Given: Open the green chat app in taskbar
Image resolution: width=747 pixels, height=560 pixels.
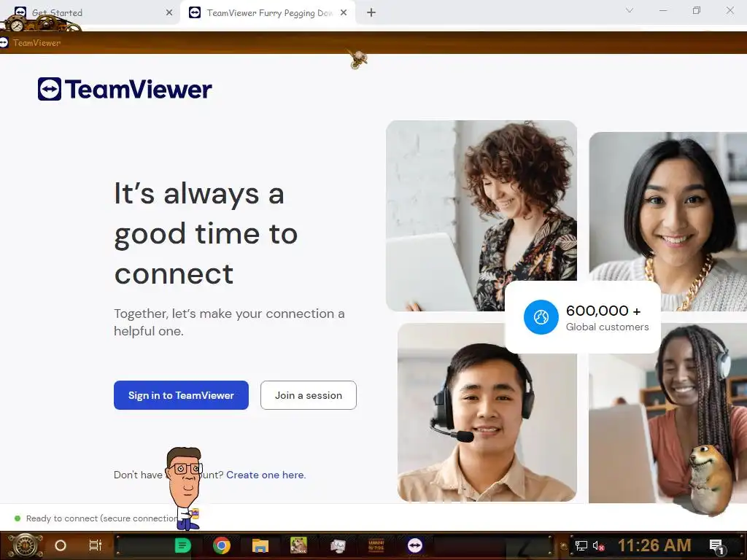Looking at the screenshot, I should 182,545.
